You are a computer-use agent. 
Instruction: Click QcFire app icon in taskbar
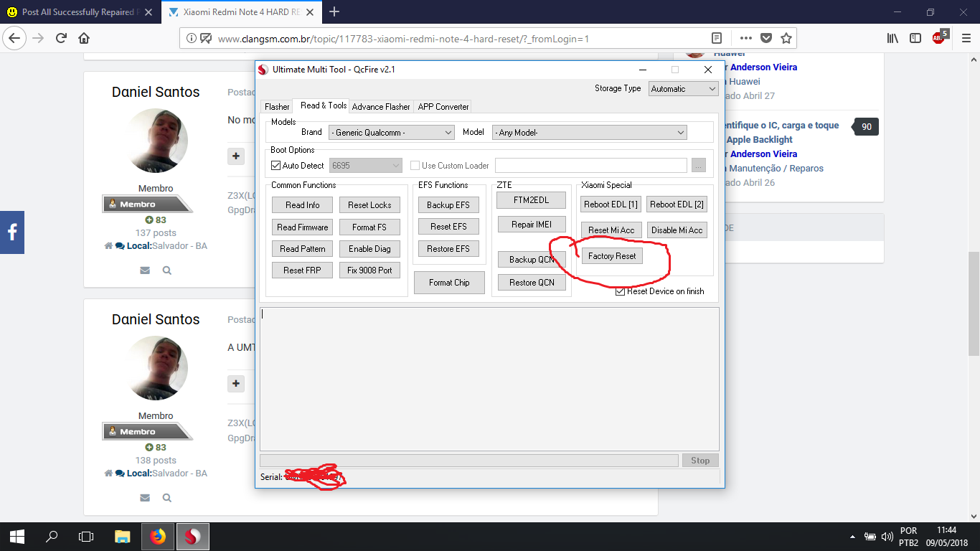coord(192,536)
